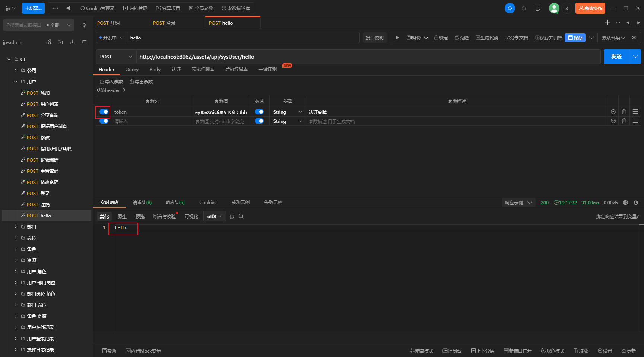Toggle the lock option in toolbar
This screenshot has height=357, width=644.
click(x=441, y=38)
